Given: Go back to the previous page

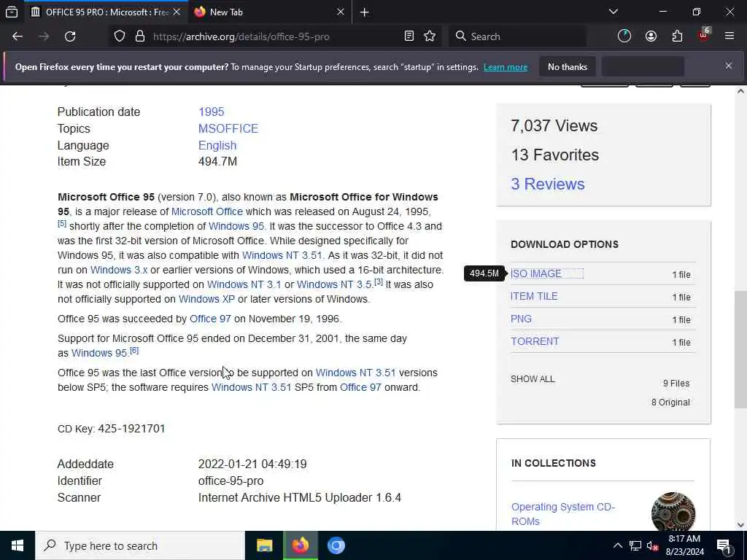Looking at the screenshot, I should coord(18,36).
